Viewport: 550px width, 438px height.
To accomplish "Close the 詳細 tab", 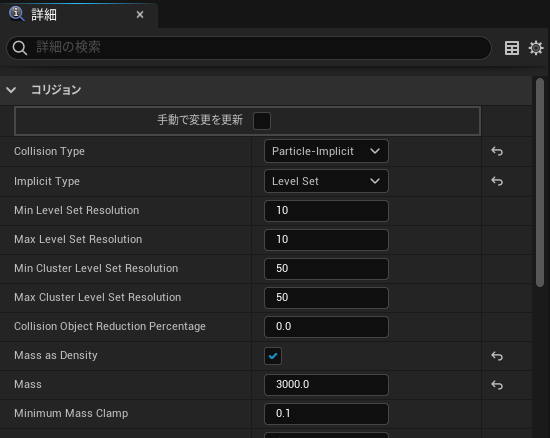I will (x=140, y=15).
